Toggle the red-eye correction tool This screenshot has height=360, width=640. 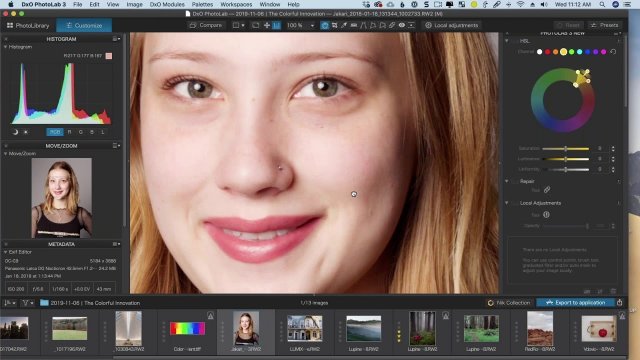pos(402,25)
